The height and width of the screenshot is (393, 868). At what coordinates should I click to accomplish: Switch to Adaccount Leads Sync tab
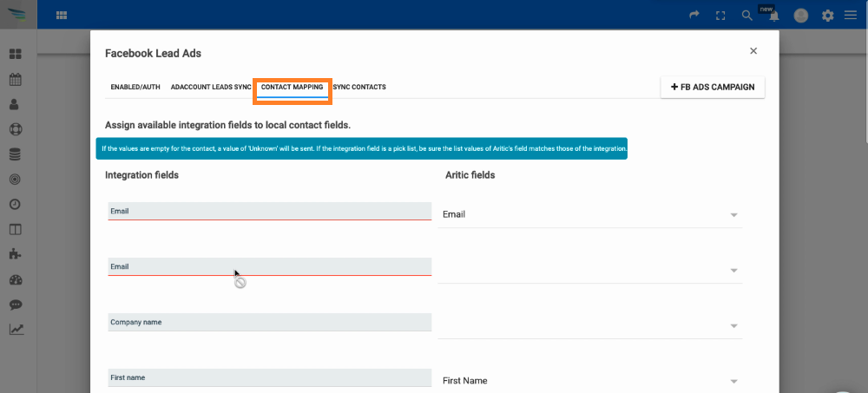[211, 88]
